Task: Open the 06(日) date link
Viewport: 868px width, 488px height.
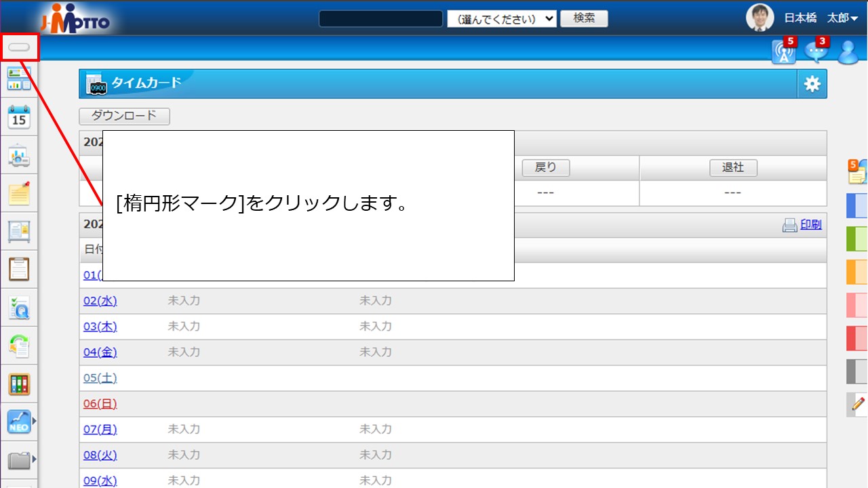Action: point(100,404)
